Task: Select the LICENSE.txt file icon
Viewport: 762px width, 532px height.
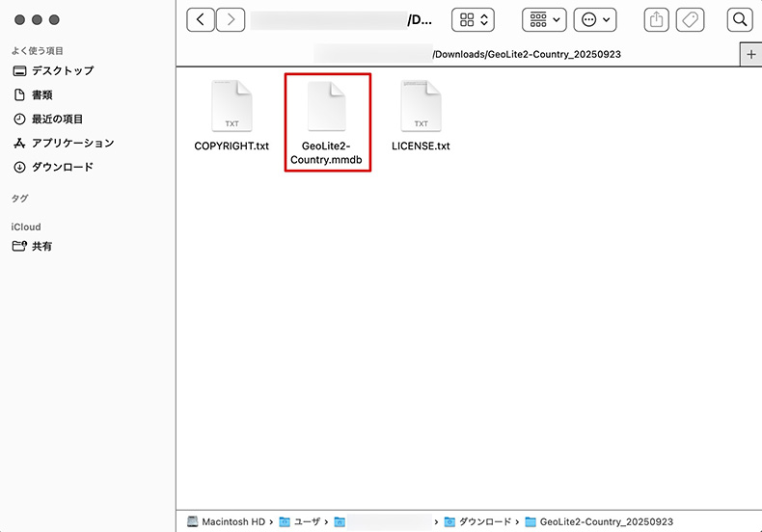Action: coord(421,106)
